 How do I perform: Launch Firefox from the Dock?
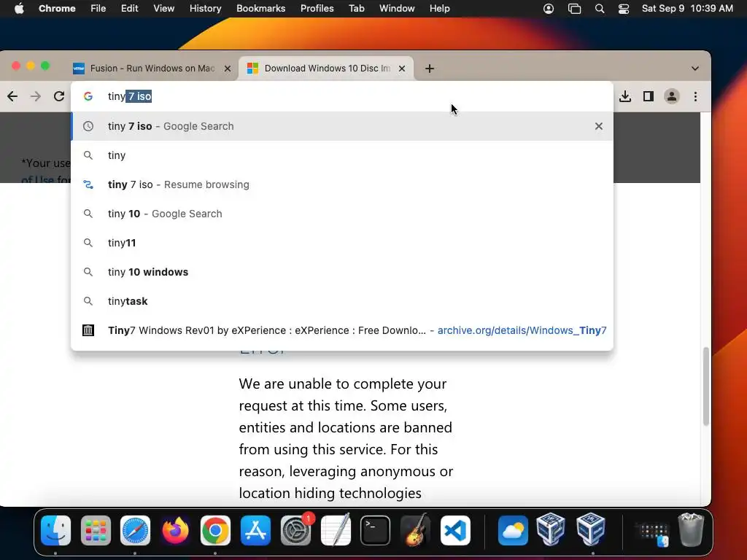(175, 530)
